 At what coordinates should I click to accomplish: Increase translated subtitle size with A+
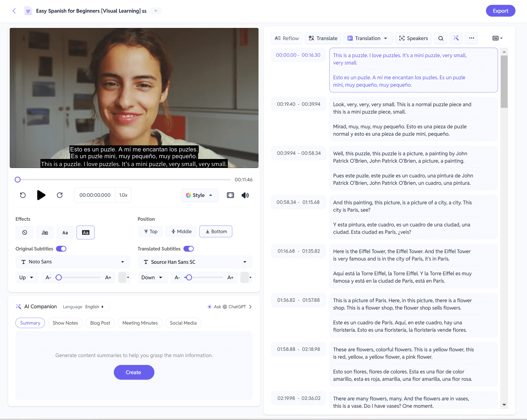[230, 277]
